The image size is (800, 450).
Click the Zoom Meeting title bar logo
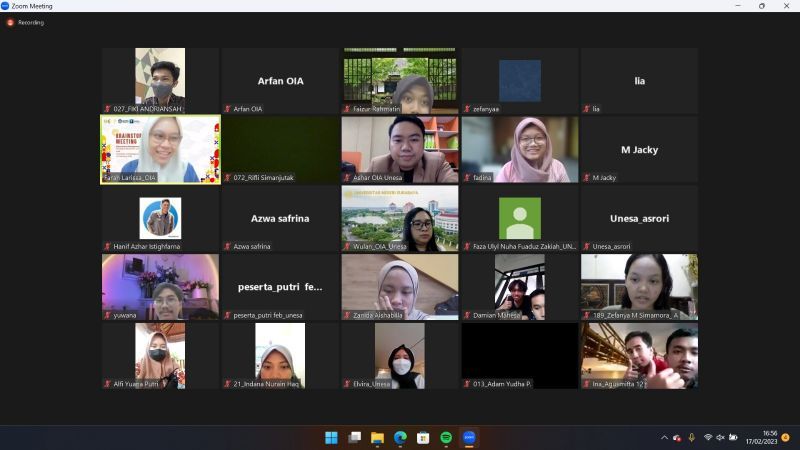5,6
